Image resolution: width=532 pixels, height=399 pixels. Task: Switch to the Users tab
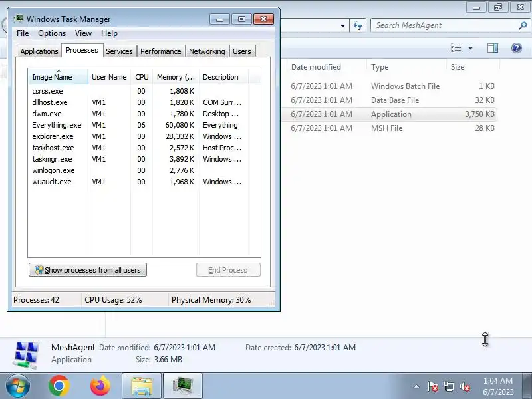tap(242, 51)
